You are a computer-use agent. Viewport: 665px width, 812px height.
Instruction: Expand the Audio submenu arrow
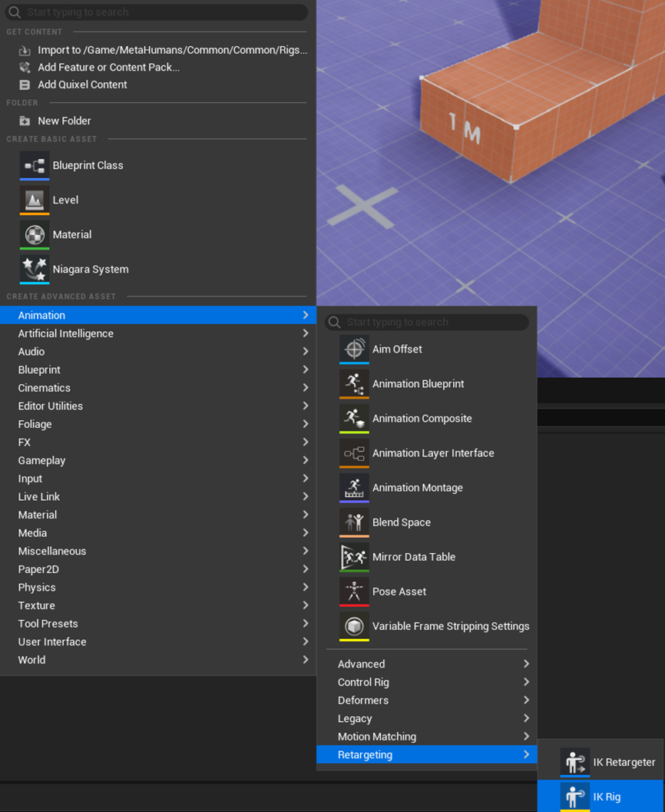[306, 351]
